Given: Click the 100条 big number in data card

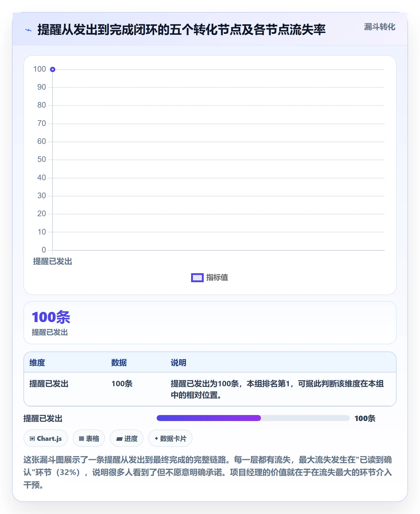Looking at the screenshot, I should point(51,317).
